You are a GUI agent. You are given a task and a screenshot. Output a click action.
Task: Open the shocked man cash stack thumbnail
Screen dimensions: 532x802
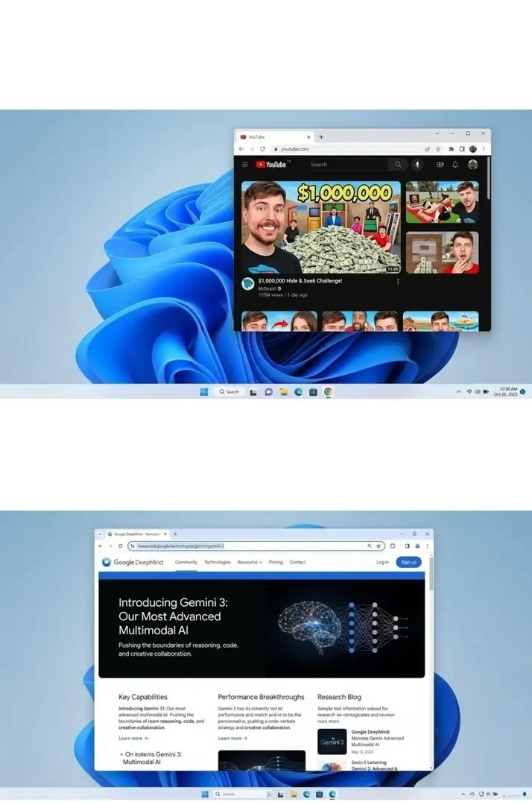pyautogui.click(x=443, y=253)
